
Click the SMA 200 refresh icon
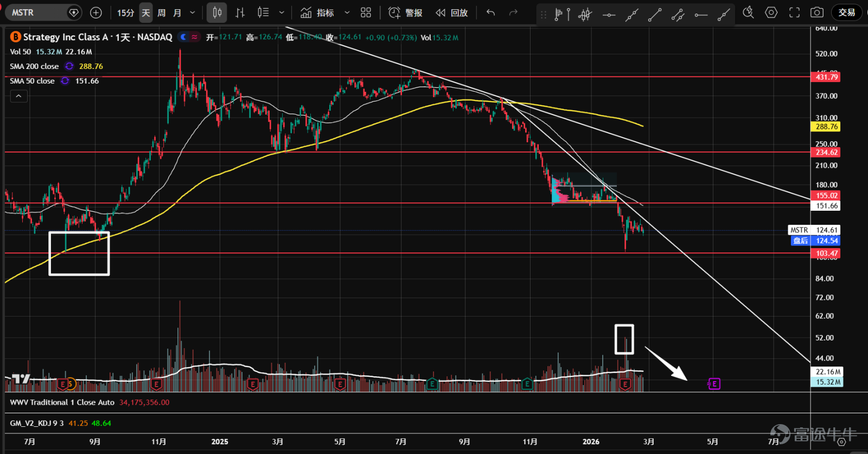[69, 66]
